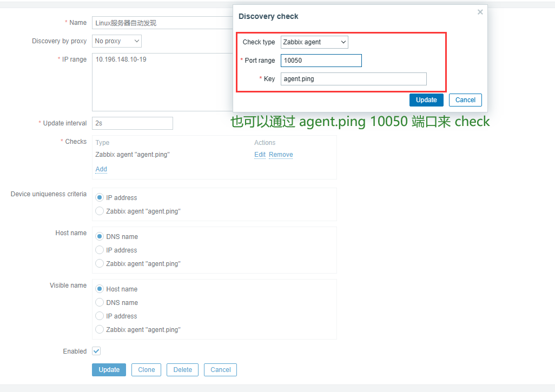Click the Update interval field
Screen dimensions: 555x392
click(133, 123)
